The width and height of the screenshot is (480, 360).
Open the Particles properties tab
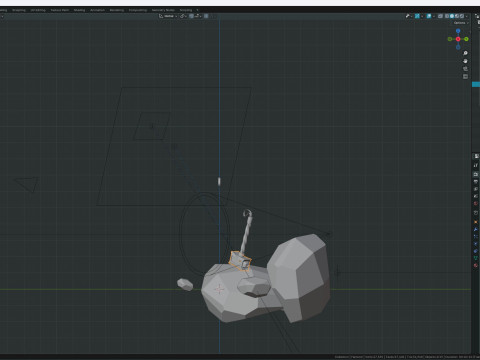[476, 236]
